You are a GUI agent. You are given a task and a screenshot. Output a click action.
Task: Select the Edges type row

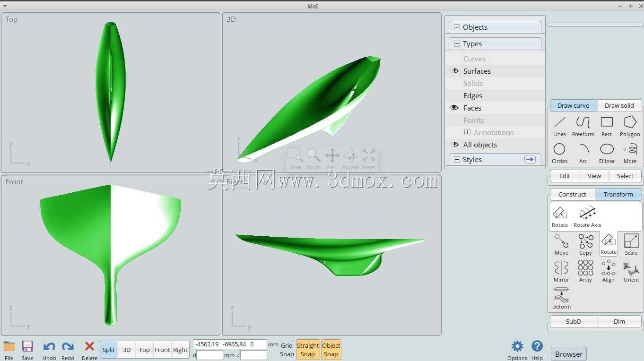[495, 95]
